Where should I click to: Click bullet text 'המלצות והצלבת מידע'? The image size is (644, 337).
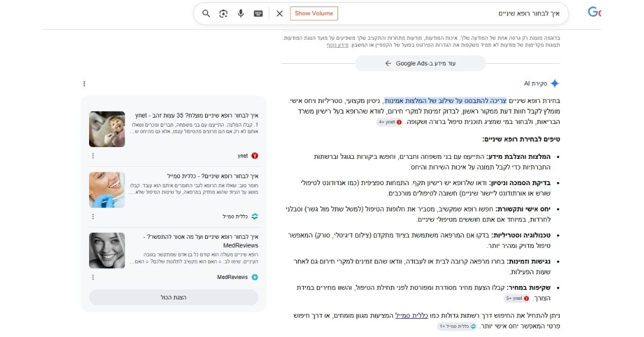tap(518, 156)
